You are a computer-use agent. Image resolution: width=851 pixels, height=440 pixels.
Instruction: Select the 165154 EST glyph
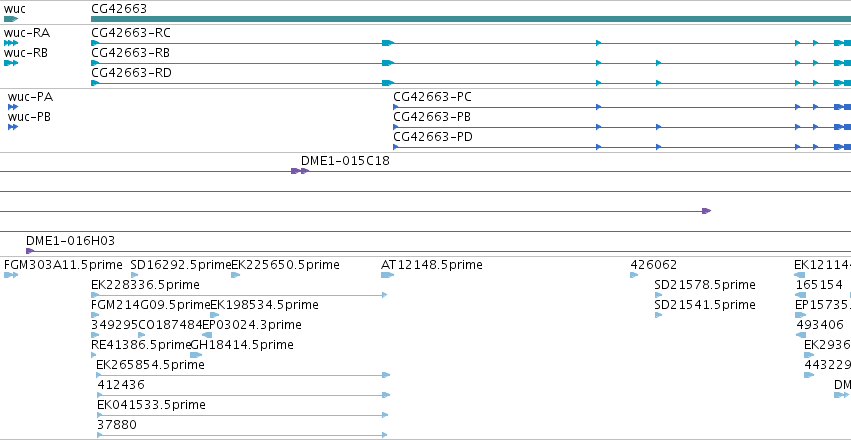[x=800, y=295]
